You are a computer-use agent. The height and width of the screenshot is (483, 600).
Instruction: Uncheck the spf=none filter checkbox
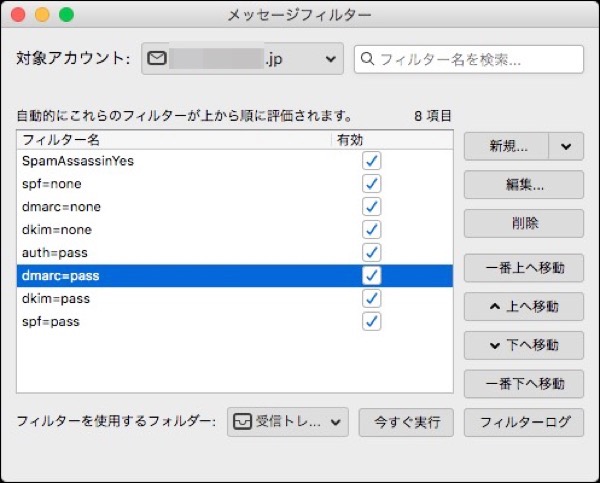(x=372, y=184)
